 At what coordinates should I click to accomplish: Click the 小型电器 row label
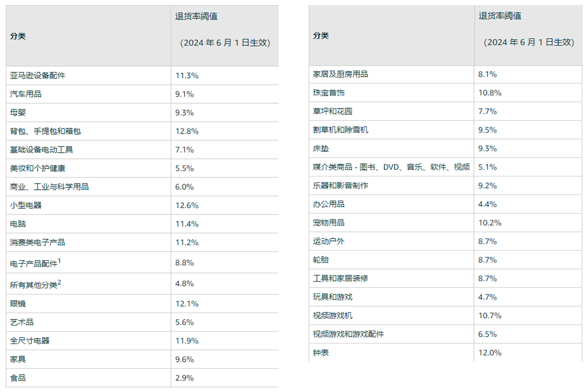coord(26,205)
